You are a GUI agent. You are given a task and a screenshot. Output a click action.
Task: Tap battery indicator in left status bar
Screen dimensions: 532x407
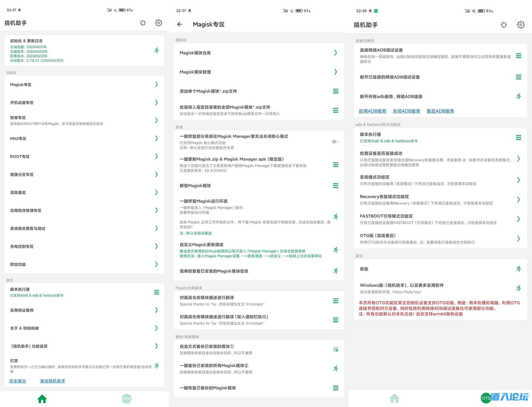122,10
